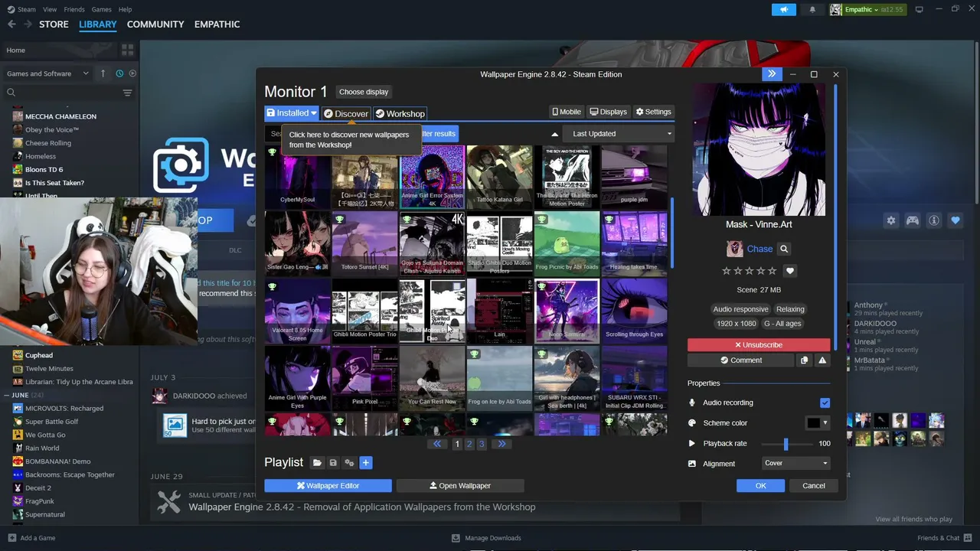Image resolution: width=980 pixels, height=551 pixels.
Task: Open Steam game settings gear icon
Action: (891, 220)
